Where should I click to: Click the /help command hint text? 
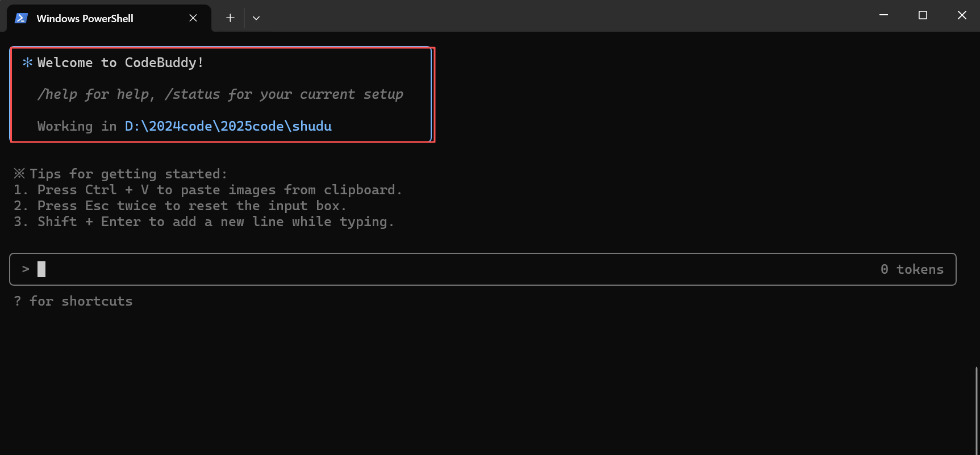(57, 94)
